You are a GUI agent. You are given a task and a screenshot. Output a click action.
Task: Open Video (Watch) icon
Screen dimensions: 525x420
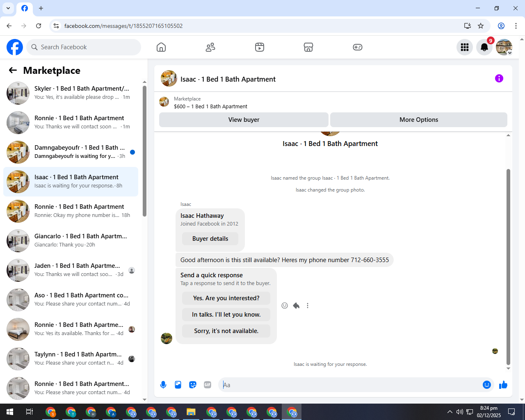[x=260, y=47]
